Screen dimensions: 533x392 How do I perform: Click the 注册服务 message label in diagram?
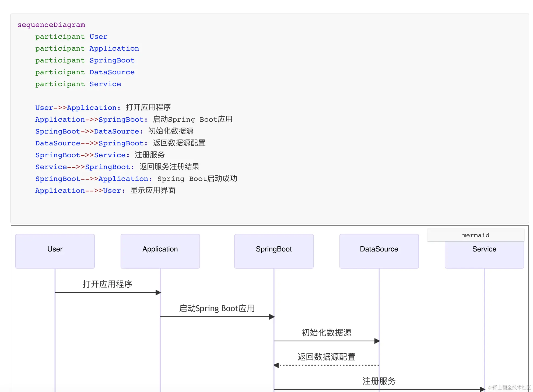379,381
